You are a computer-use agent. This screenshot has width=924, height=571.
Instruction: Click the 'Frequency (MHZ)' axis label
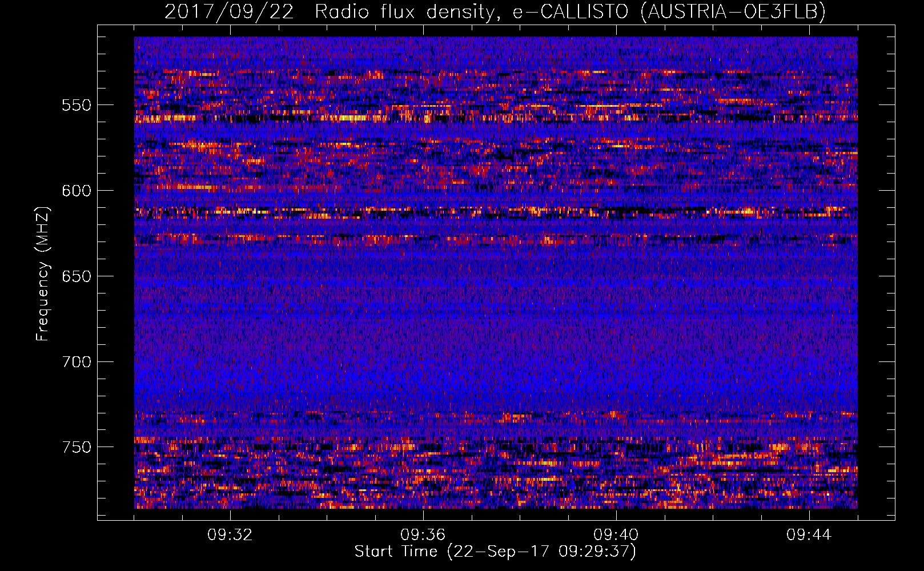(42, 274)
